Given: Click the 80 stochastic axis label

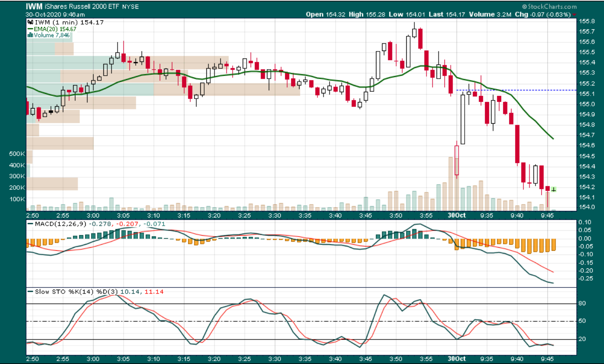Looking at the screenshot, I should click(x=582, y=303).
